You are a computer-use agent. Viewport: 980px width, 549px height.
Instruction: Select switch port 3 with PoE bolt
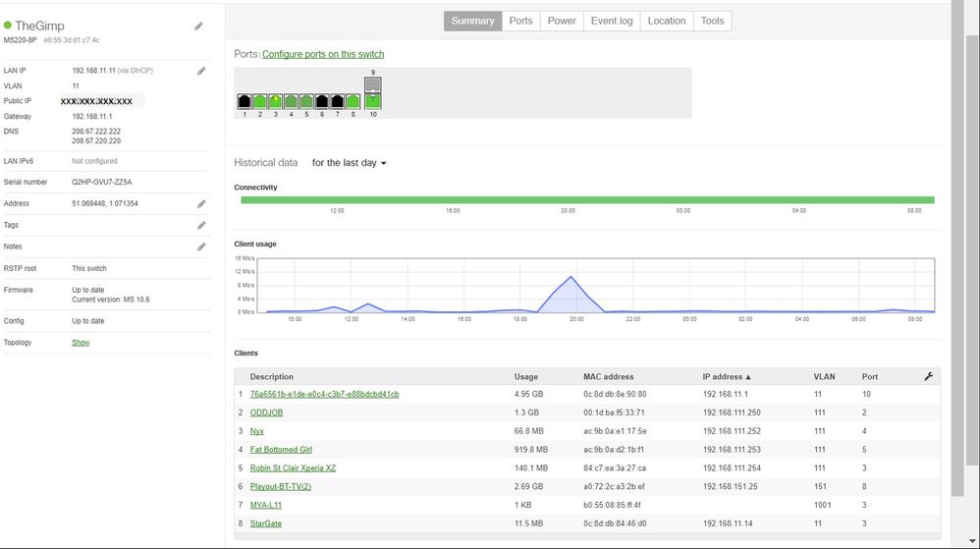pyautogui.click(x=275, y=101)
